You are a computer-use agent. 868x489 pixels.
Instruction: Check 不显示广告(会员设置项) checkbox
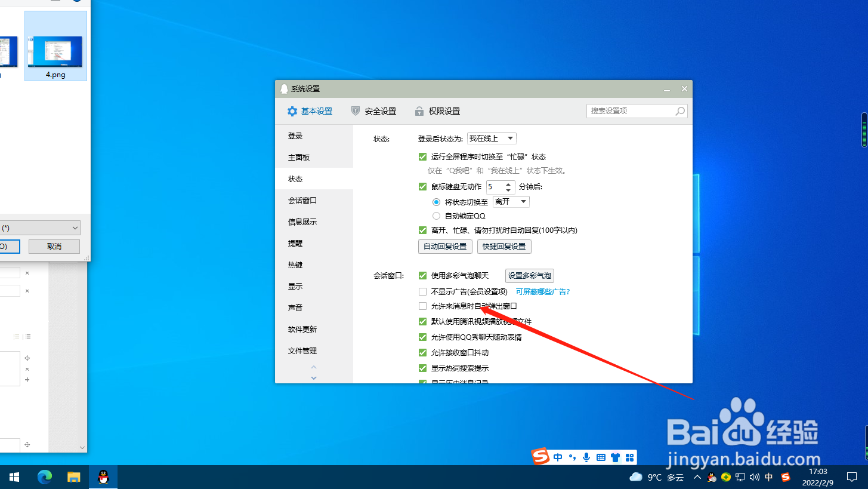423,292
